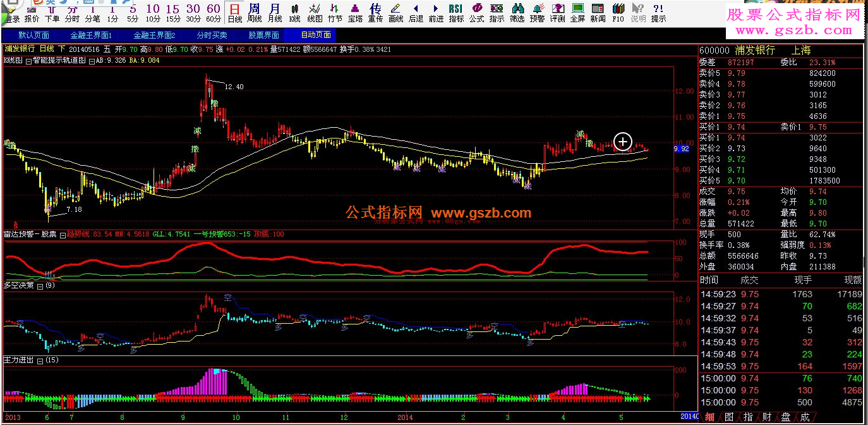The width and height of the screenshot is (868, 425).
Task: Switch to the 分时买卖 page tab
Action: coord(212,35)
